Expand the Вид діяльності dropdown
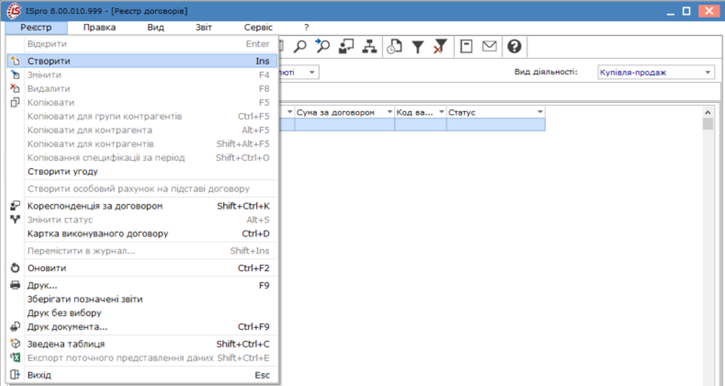The width and height of the screenshot is (725, 386). (707, 73)
